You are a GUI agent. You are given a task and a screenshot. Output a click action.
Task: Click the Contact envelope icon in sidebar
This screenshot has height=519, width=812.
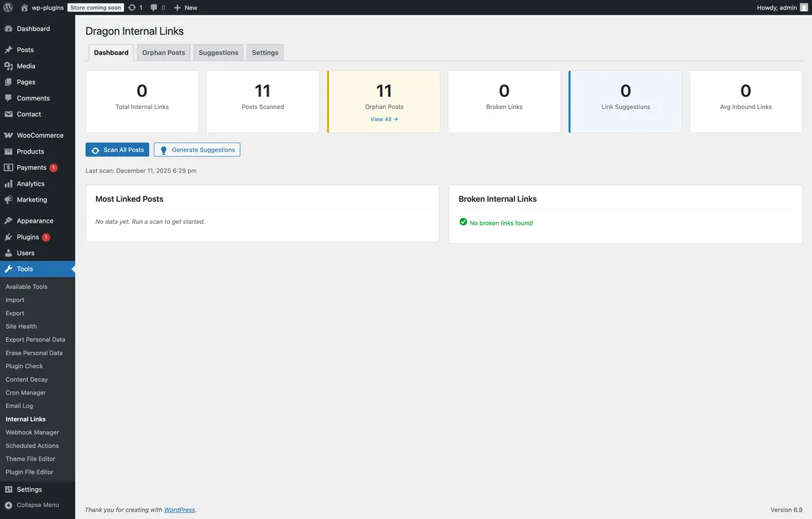8,114
